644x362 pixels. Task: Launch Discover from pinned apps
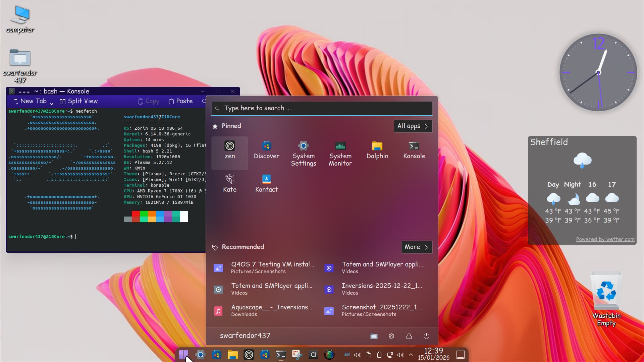(x=266, y=150)
